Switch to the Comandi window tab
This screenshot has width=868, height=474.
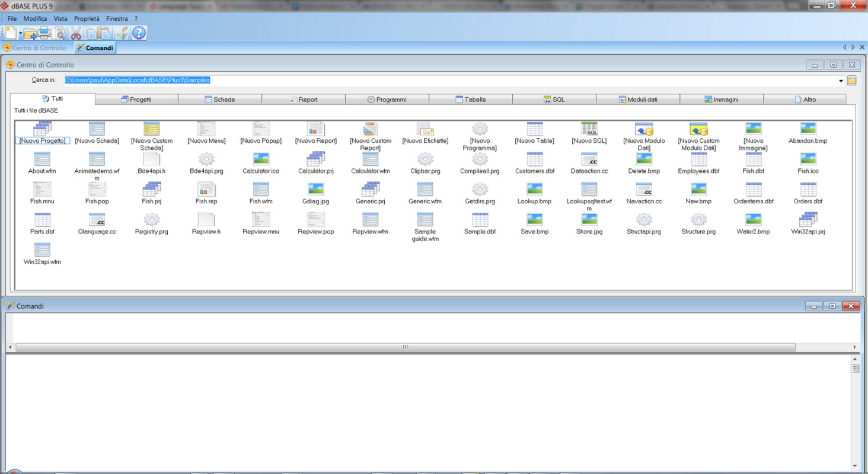pyautogui.click(x=94, y=48)
